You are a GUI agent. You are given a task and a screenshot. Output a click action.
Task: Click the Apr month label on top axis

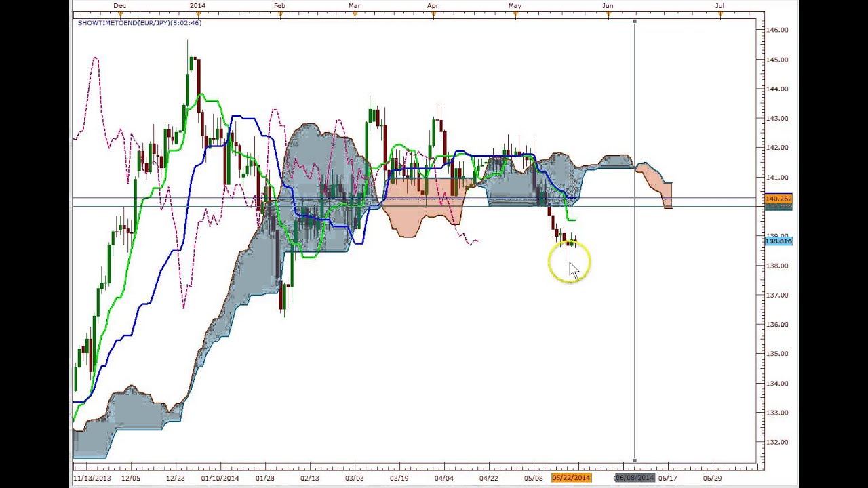pyautogui.click(x=433, y=5)
